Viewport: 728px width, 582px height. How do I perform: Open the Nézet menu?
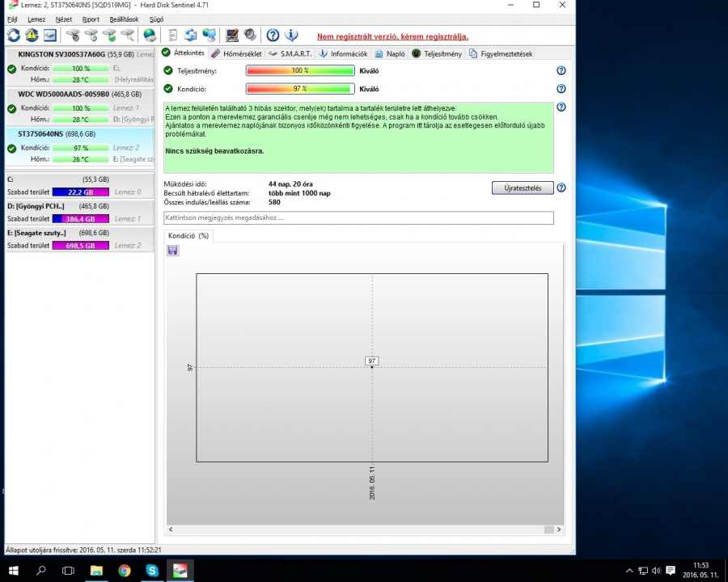64,19
